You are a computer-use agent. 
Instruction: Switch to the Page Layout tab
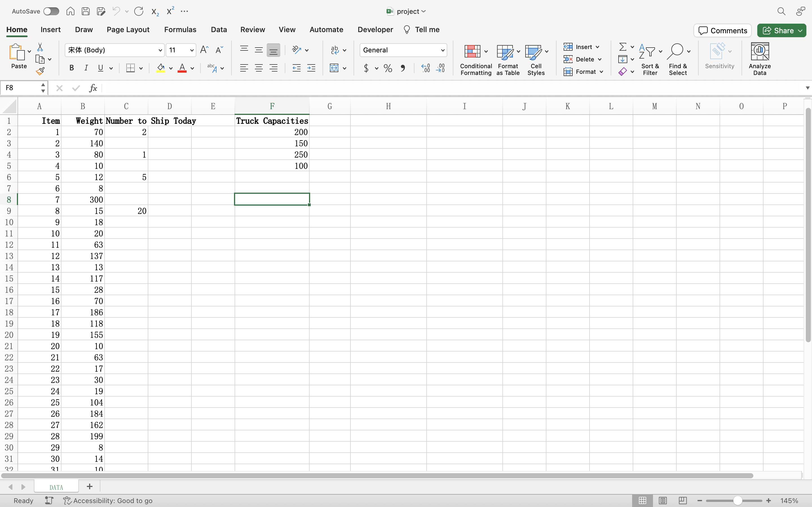pos(128,30)
